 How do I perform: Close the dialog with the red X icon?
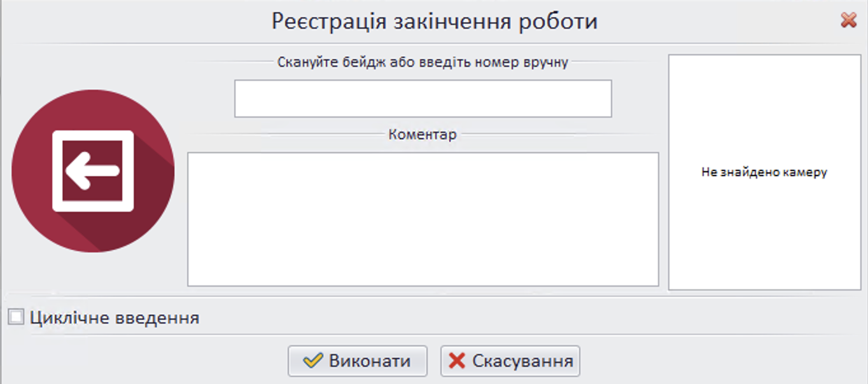[x=848, y=20]
